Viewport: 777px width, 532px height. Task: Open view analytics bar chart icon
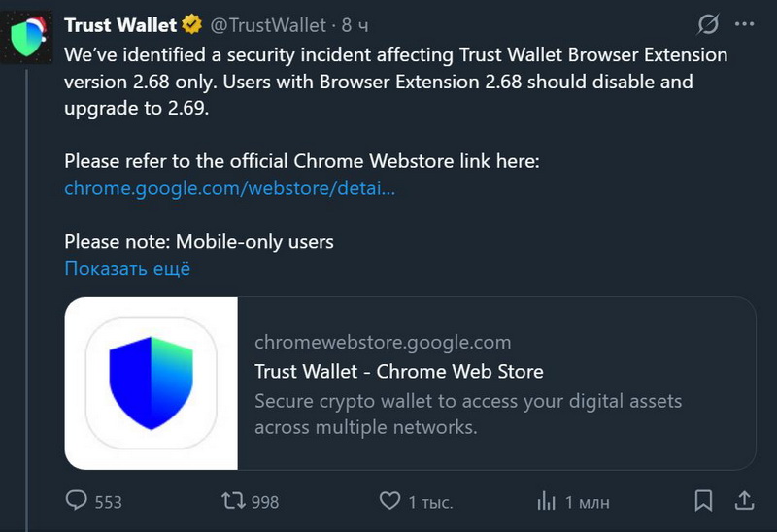(x=547, y=501)
